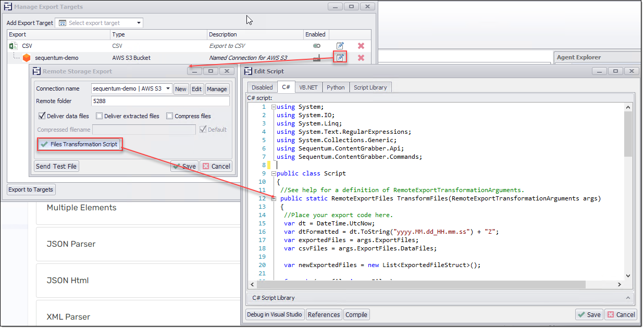This screenshot has width=644, height=329.
Task: Open the Connection name dropdown
Action: point(168,88)
